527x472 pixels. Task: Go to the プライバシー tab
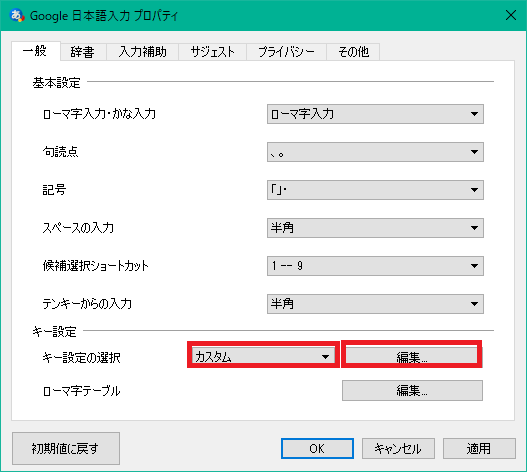click(x=286, y=52)
